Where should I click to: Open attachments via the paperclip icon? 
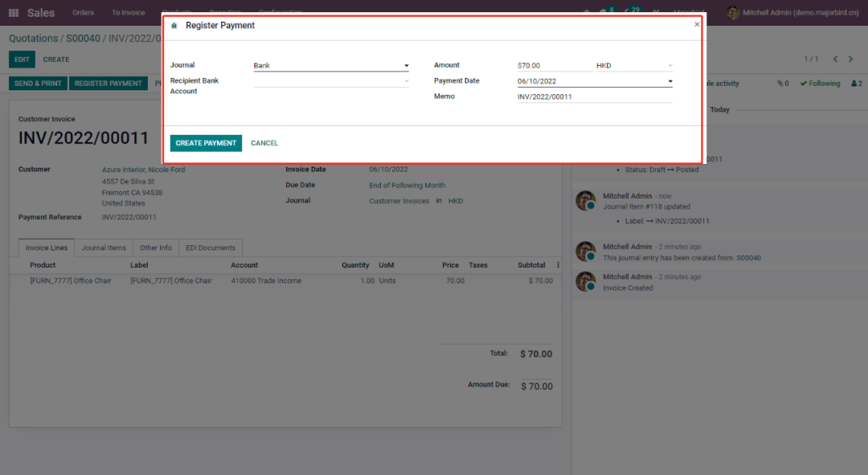tap(782, 84)
